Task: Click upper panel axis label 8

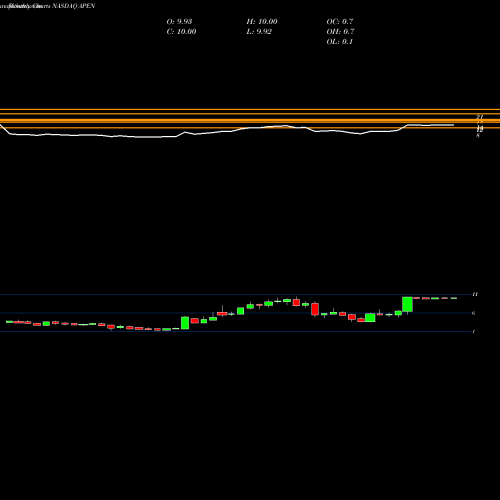Action: (478, 136)
